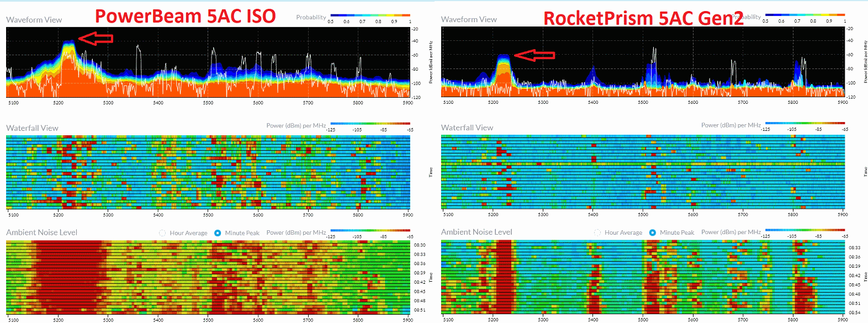
Task: Select Minute Peak in the PowerBeam panel
Action: tap(218, 233)
